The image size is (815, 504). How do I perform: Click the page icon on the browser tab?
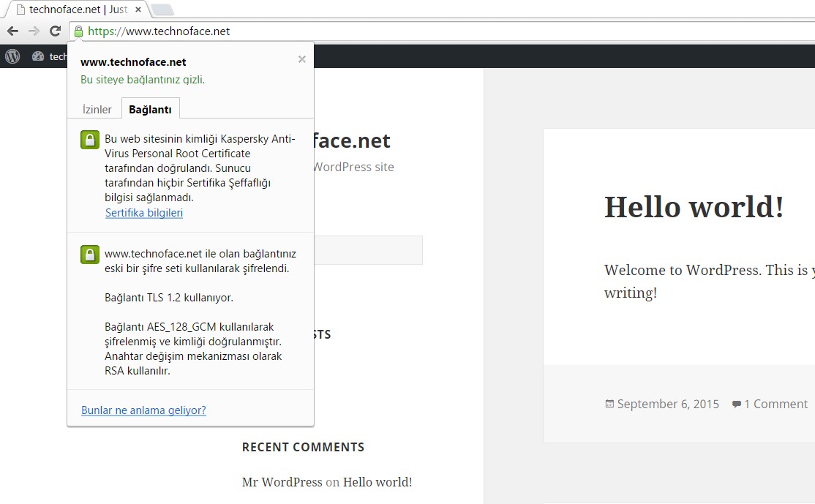(x=20, y=10)
